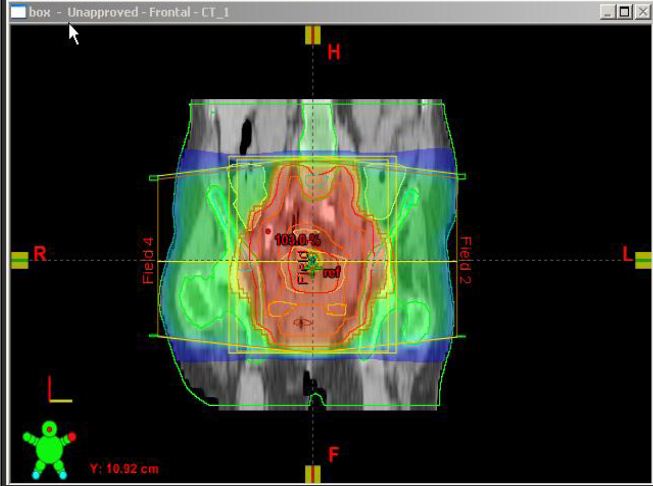Click the window icon in title bar
The width and height of the screenshot is (653, 486).
(x=18, y=11)
